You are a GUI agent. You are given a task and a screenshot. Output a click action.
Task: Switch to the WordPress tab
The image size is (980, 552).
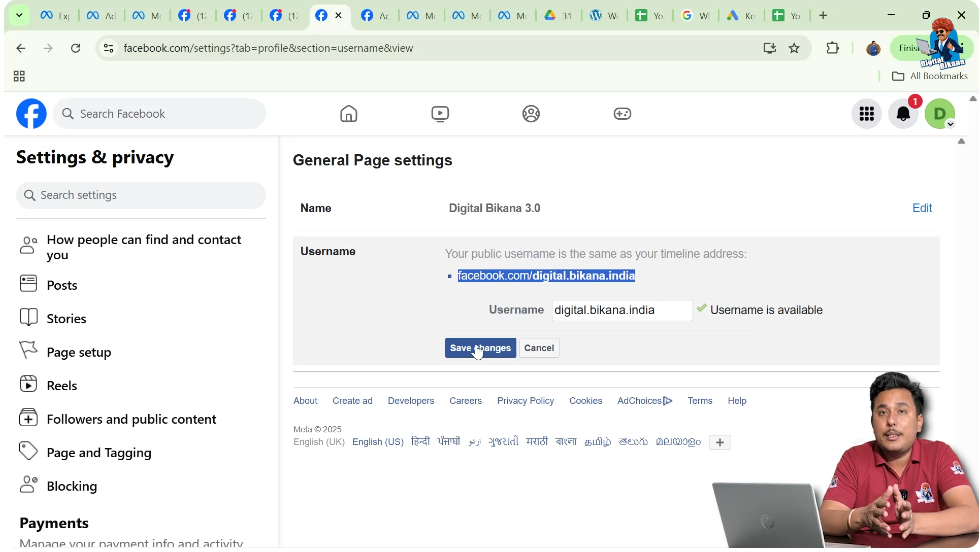[x=604, y=15]
